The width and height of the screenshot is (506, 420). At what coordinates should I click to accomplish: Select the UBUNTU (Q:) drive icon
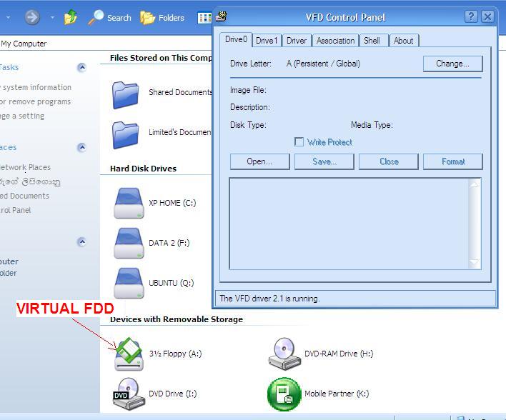point(129,283)
